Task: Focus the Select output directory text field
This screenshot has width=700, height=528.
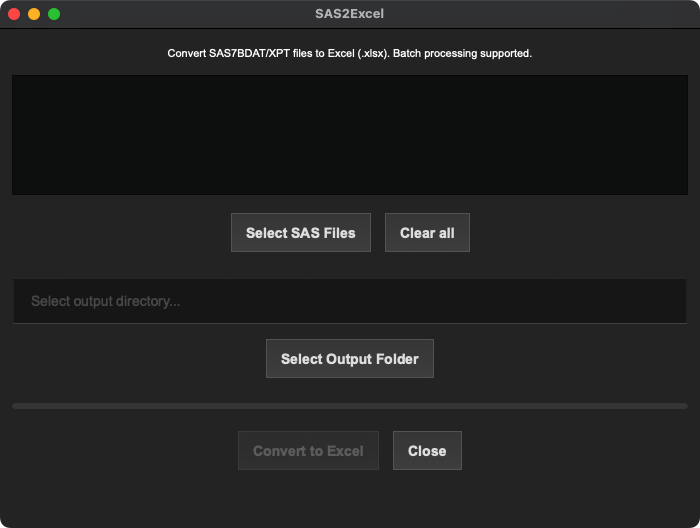Action: click(x=350, y=301)
